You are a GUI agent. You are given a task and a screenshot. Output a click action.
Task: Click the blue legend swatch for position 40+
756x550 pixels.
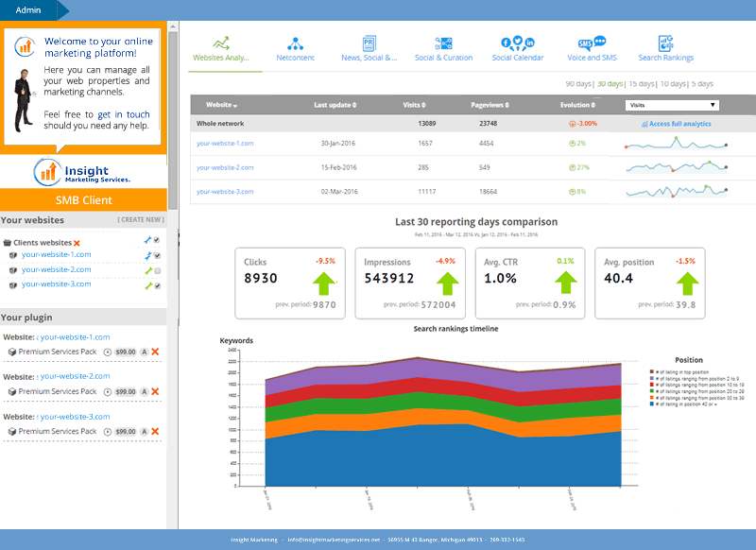pos(652,404)
